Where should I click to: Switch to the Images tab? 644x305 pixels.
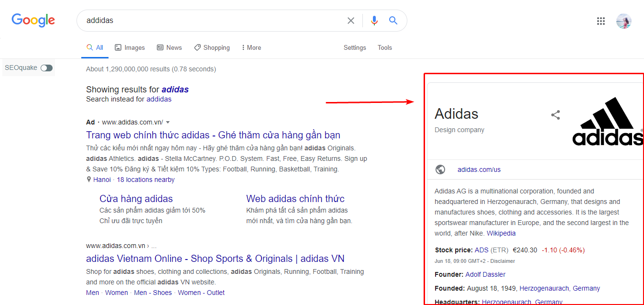tap(130, 47)
